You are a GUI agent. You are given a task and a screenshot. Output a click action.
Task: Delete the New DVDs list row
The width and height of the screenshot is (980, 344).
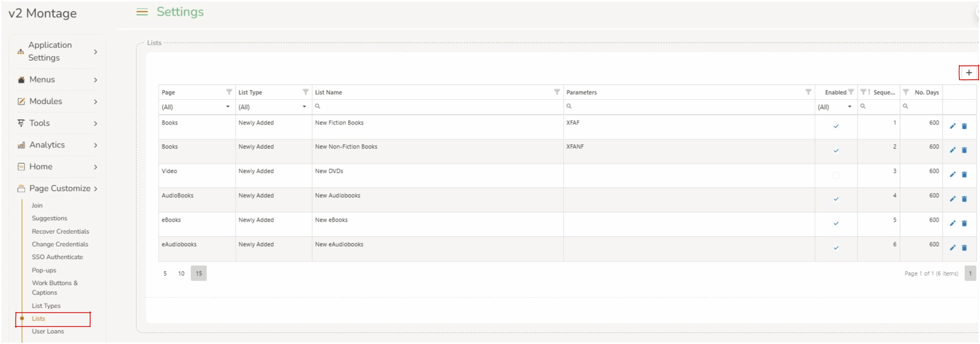pyautogui.click(x=964, y=175)
